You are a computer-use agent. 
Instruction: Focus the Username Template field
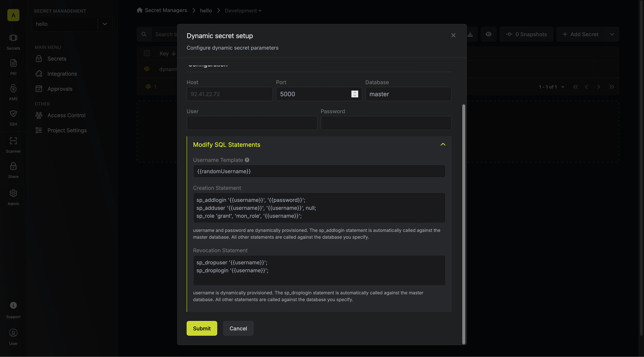(x=319, y=171)
